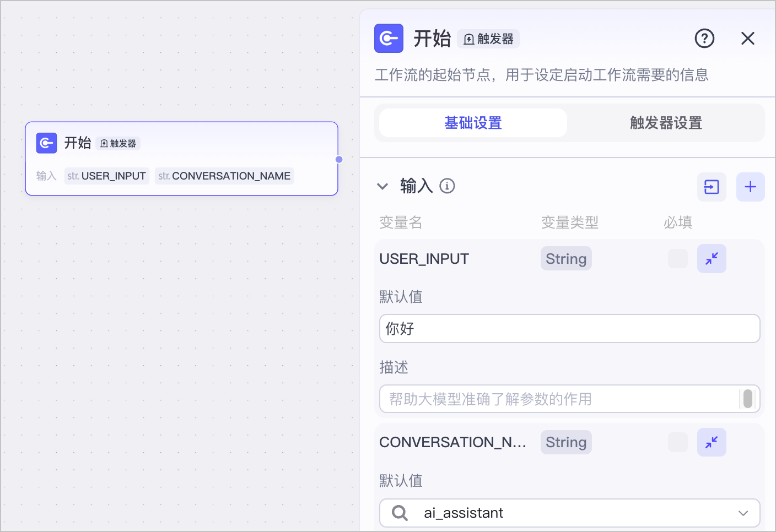This screenshot has width=776, height=532.
Task: Collapse the 输入 section chevron
Action: click(382, 186)
